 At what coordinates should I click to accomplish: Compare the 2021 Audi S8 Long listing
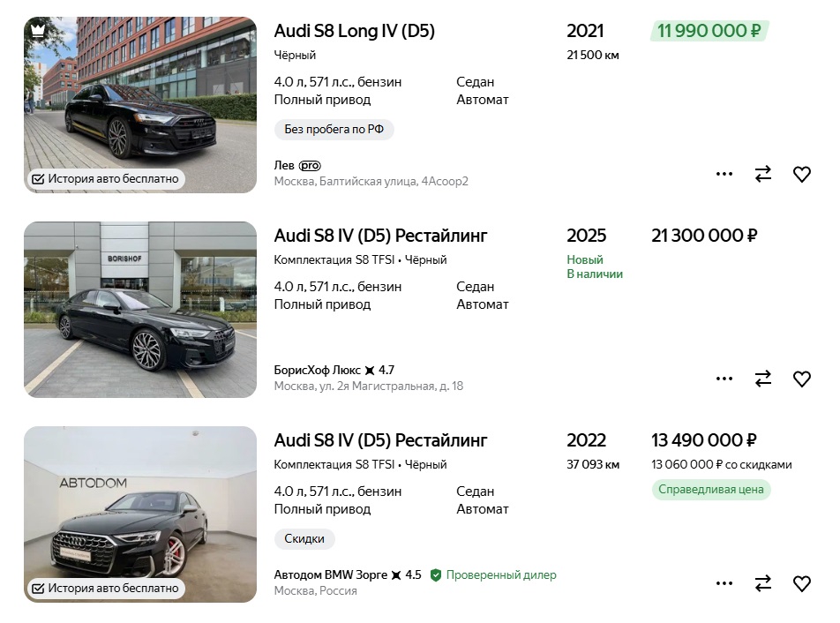763,174
